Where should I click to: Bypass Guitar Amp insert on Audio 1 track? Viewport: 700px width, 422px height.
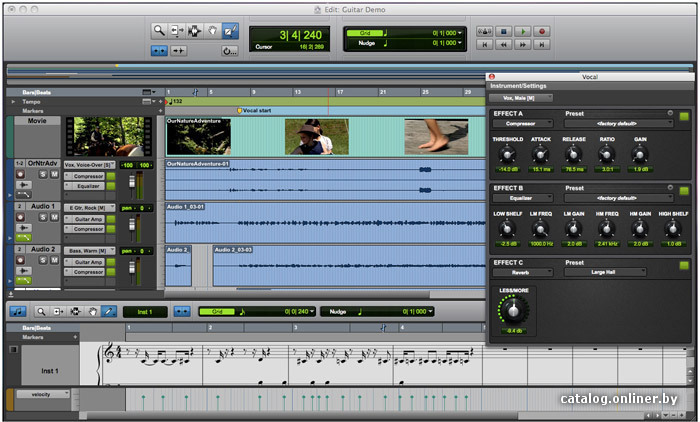[x=111, y=219]
